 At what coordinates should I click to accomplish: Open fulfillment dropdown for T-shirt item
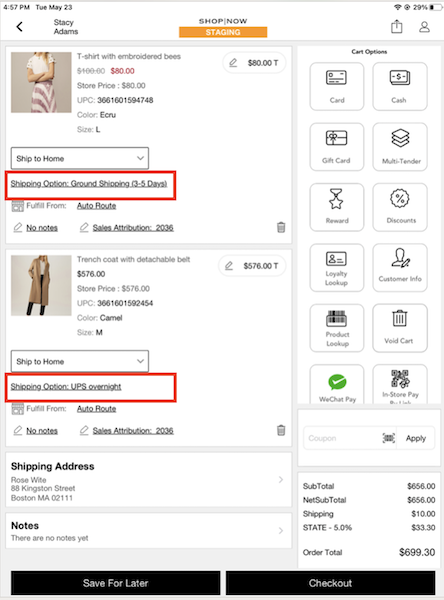click(80, 158)
